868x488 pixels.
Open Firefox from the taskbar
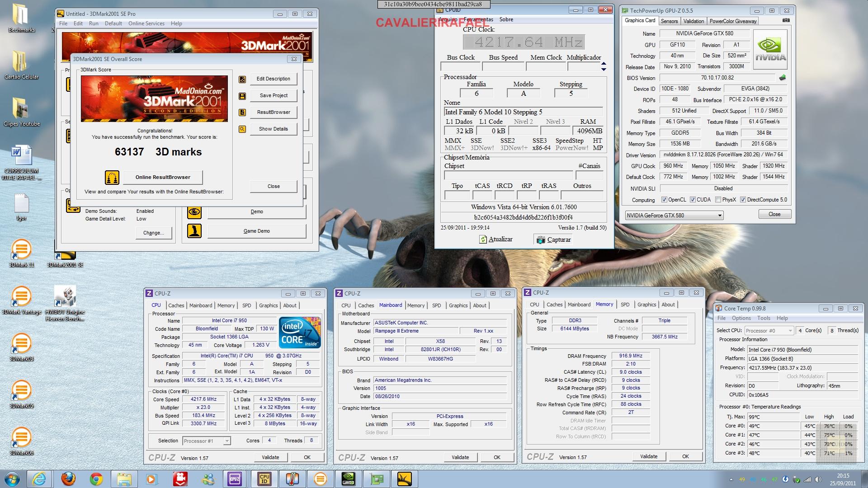point(68,479)
